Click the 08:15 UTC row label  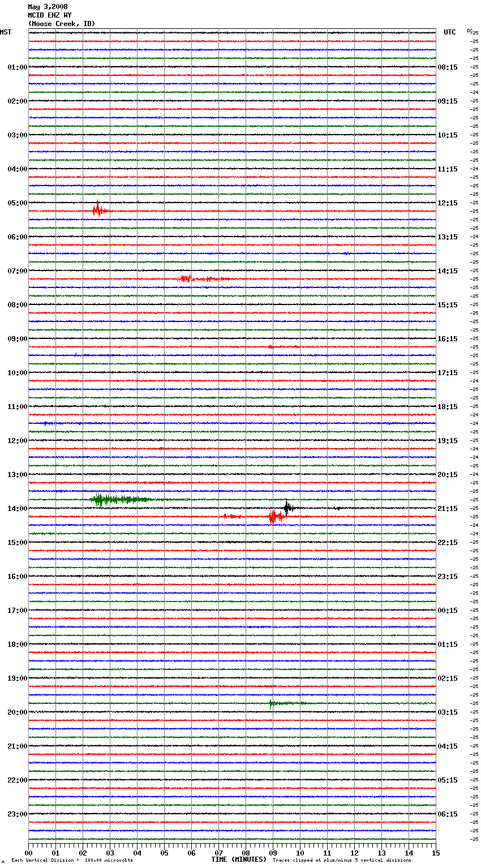pyautogui.click(x=448, y=67)
